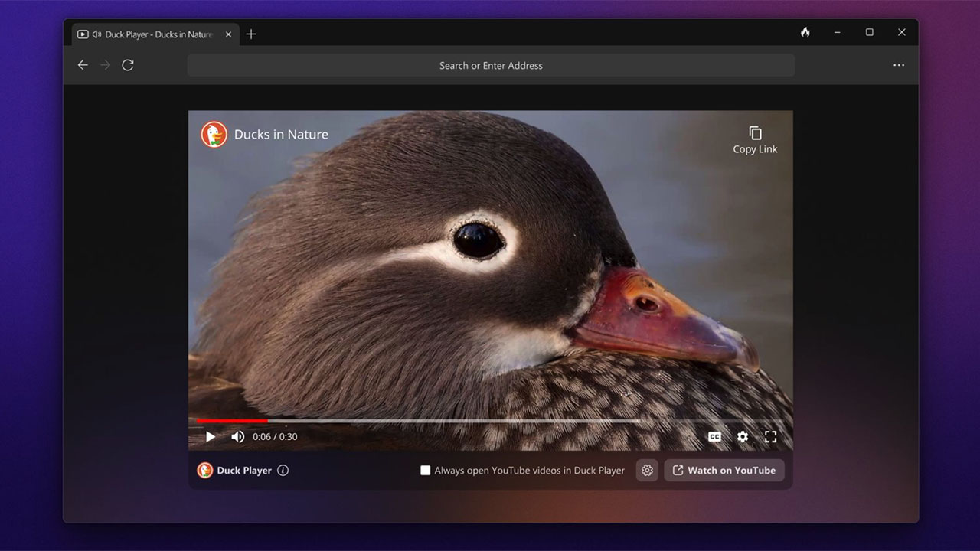Viewport: 980px width, 551px height.
Task: Click the Search or Enter Address field
Action: click(491, 66)
